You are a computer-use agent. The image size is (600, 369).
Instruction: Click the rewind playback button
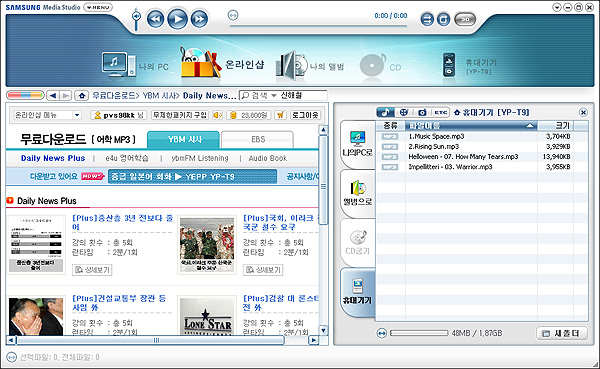tap(155, 19)
